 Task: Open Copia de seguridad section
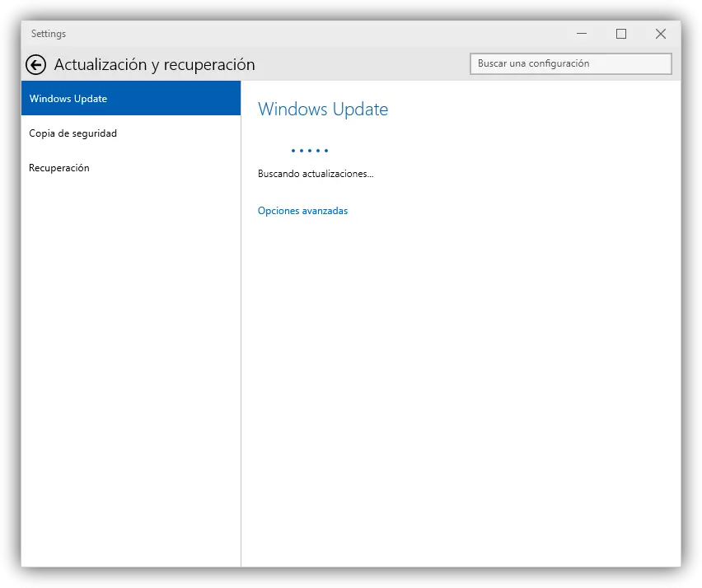pyautogui.click(x=131, y=133)
